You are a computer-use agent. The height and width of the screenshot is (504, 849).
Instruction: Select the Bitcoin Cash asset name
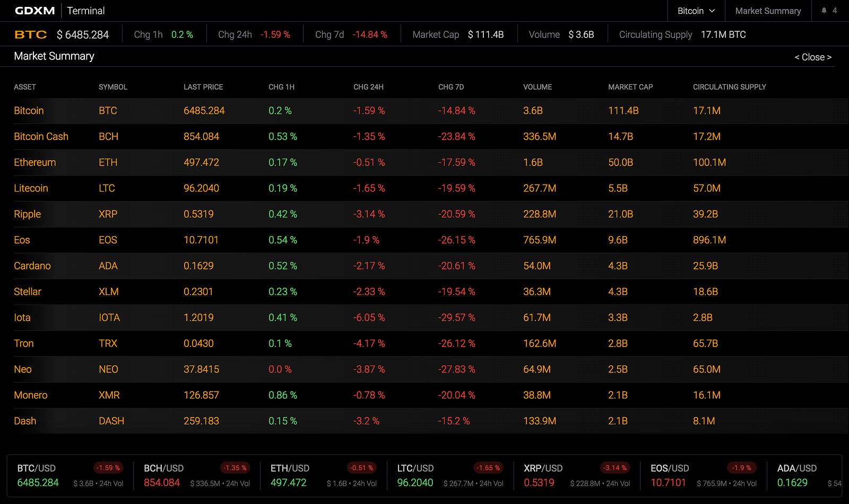click(41, 137)
